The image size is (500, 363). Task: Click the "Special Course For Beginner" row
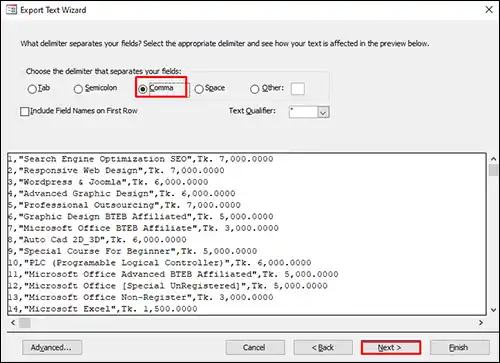pos(247,251)
